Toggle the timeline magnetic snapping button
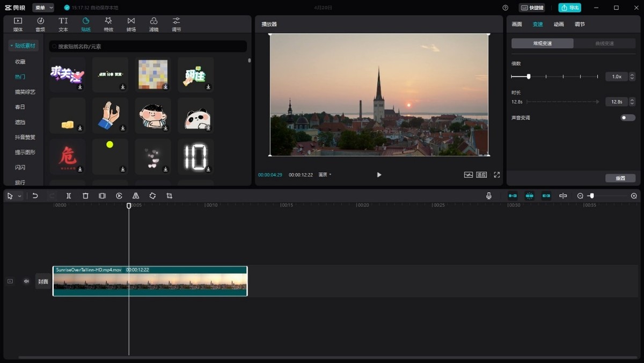The height and width of the screenshot is (363, 644). tap(513, 196)
